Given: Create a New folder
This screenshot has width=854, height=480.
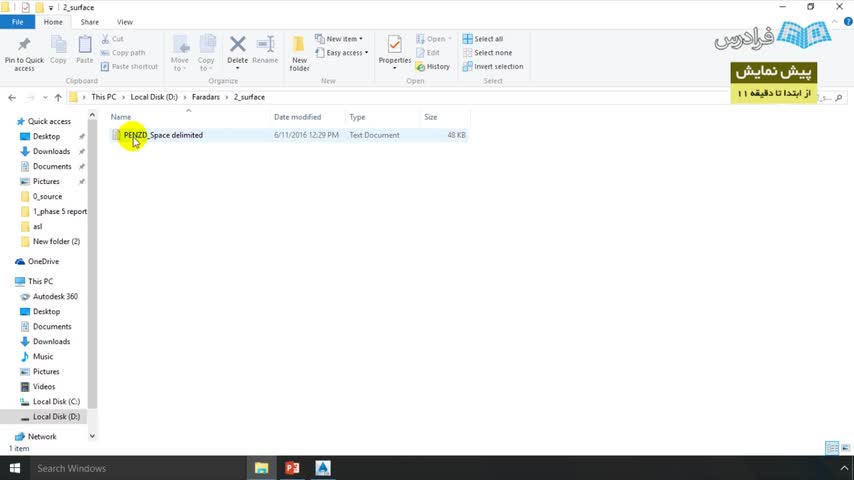Looking at the screenshot, I should 300,53.
